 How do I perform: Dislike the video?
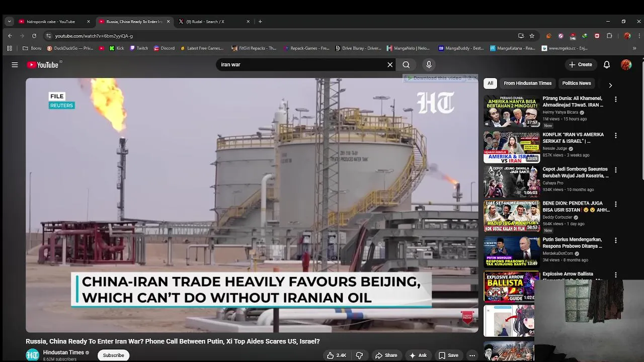tap(359, 355)
